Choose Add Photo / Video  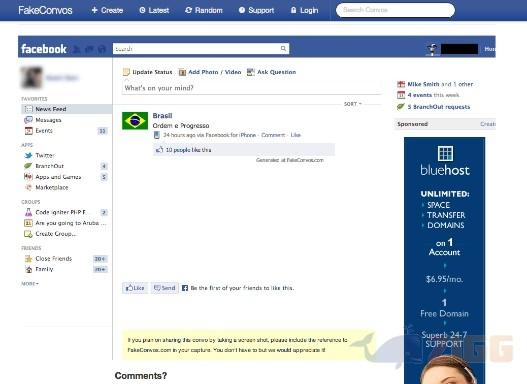point(210,72)
